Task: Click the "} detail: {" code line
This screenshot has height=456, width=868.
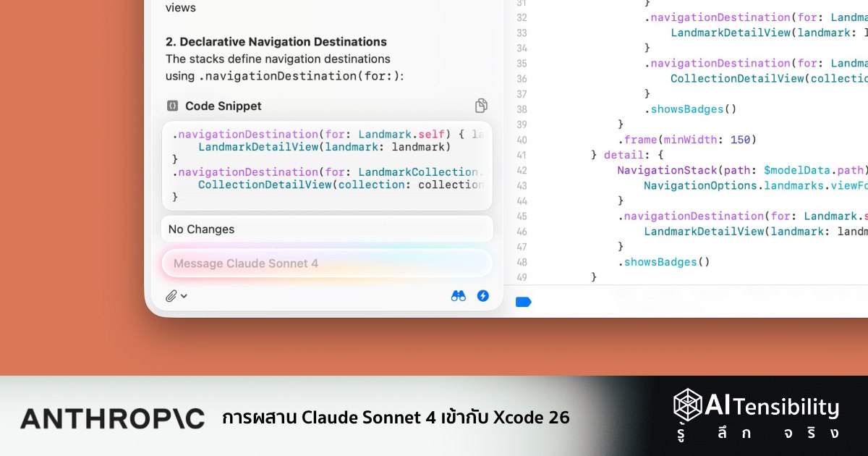Action: pos(627,155)
